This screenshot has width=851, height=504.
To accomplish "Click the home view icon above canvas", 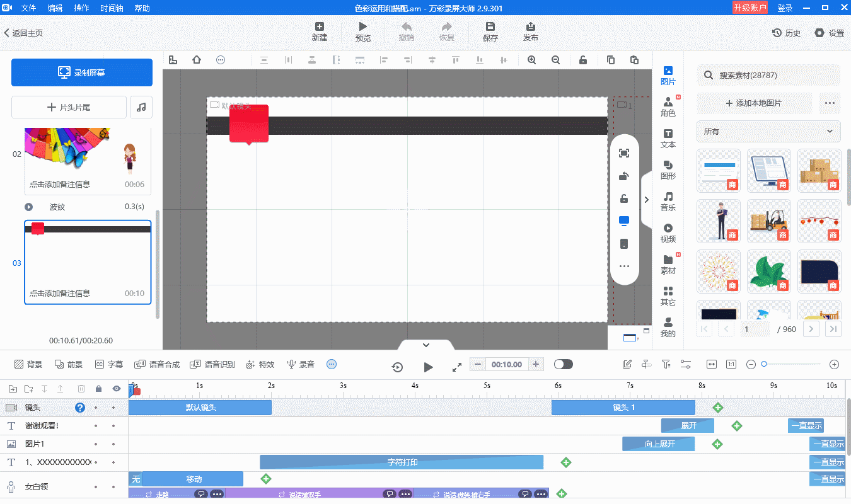I will pyautogui.click(x=197, y=60).
